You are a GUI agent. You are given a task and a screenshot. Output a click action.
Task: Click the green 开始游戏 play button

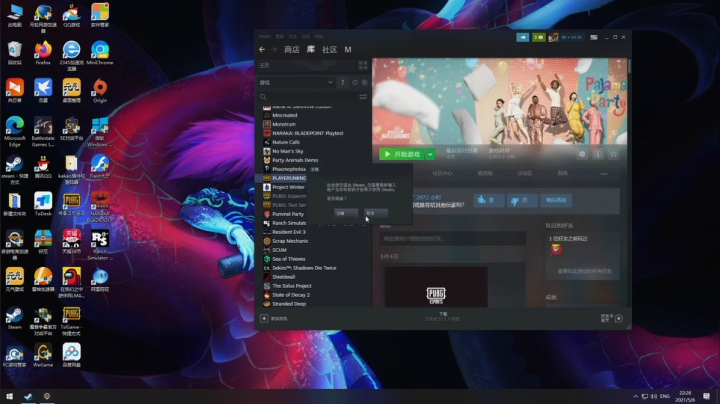point(402,154)
